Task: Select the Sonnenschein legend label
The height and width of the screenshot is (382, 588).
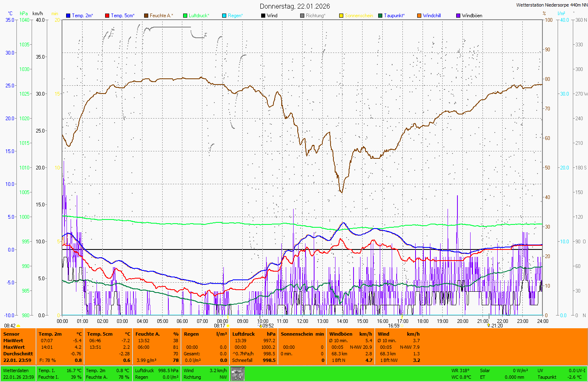Action: coord(358,16)
